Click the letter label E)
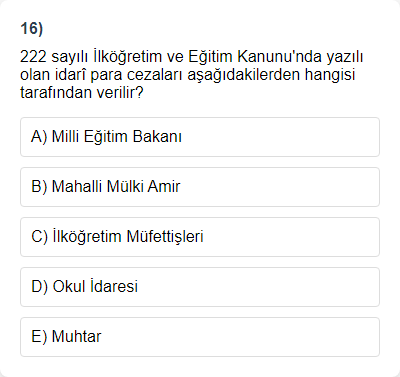The width and height of the screenshot is (400, 377). point(39,337)
